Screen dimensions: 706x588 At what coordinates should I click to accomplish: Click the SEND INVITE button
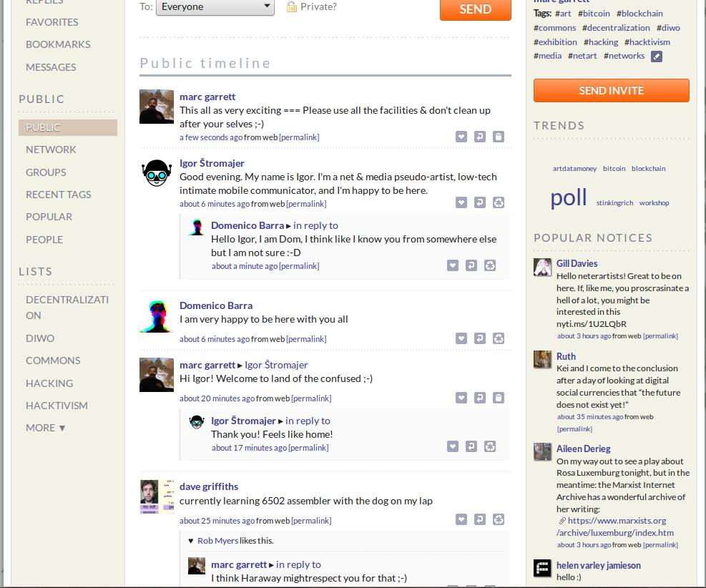click(611, 91)
